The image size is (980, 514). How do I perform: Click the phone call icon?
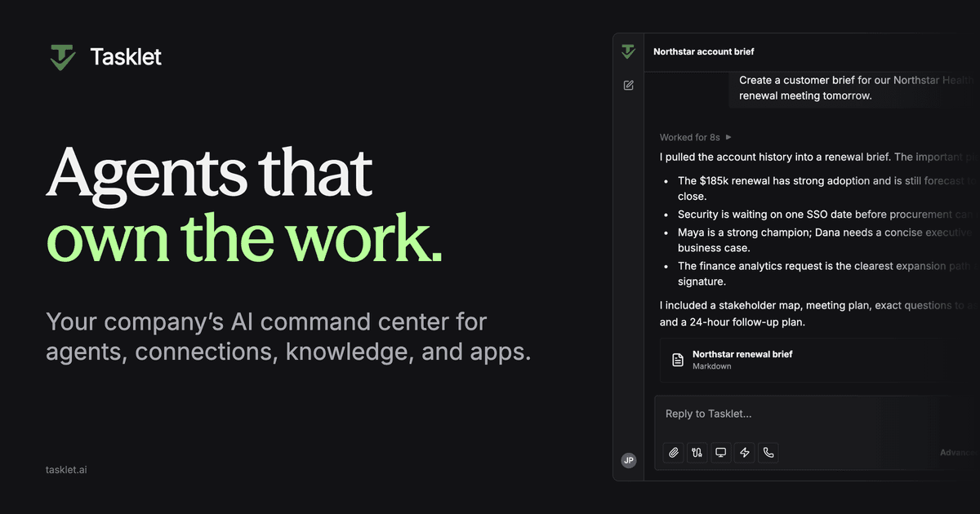coord(768,453)
